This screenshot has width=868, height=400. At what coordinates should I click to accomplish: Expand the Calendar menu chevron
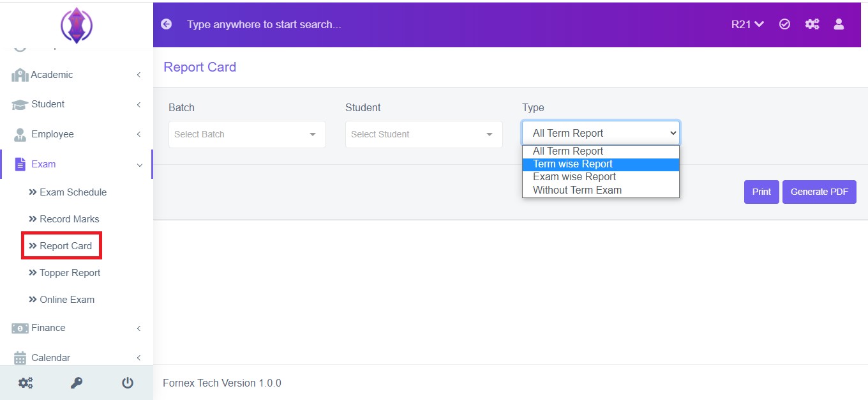coord(138,358)
